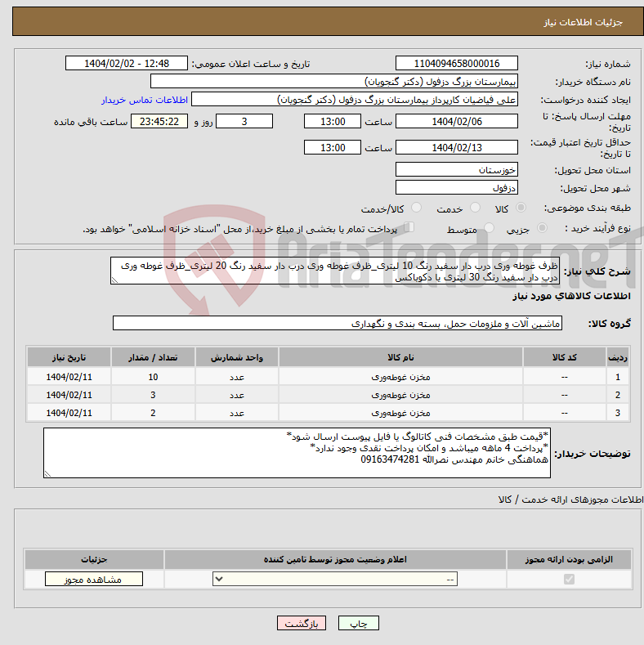The width and height of the screenshot is (644, 645).
Task: Select the متوسط purchase type radio
Action: click(489, 228)
